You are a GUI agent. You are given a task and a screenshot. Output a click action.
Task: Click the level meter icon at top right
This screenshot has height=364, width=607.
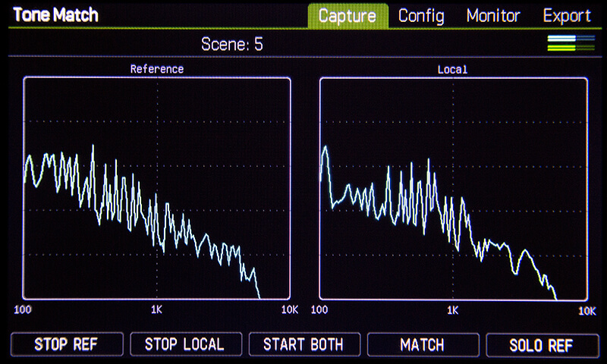571,44
